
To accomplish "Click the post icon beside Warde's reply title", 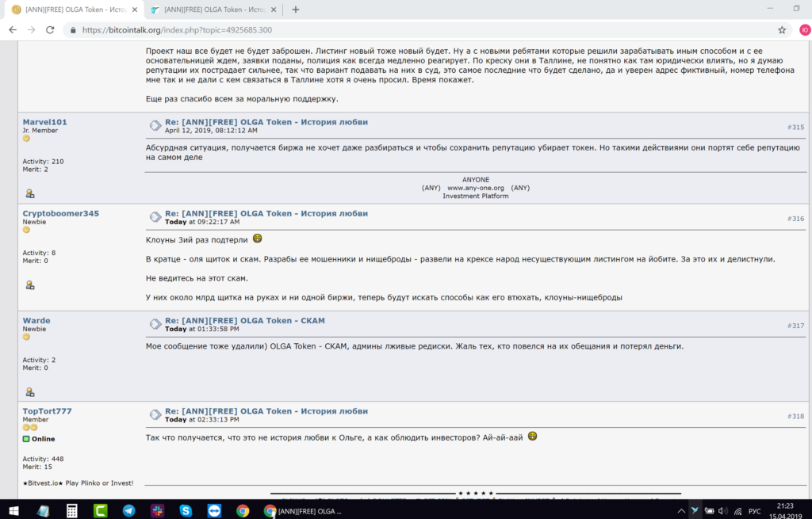I will pyautogui.click(x=155, y=324).
